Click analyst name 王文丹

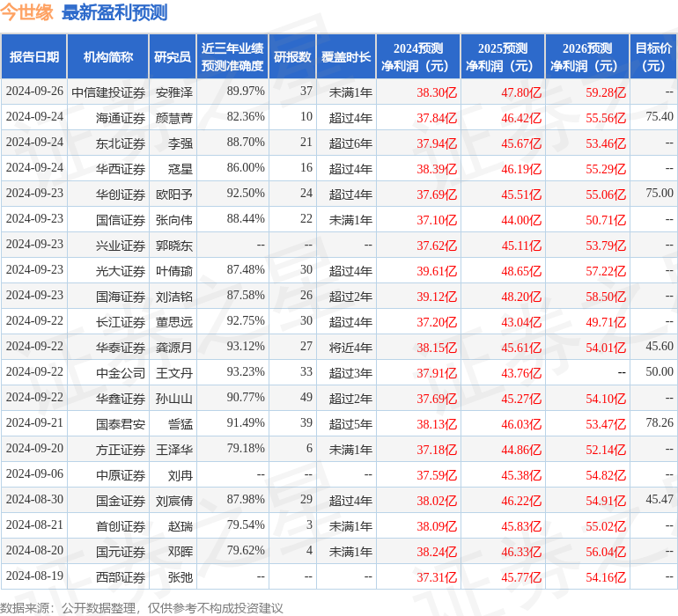tap(173, 372)
